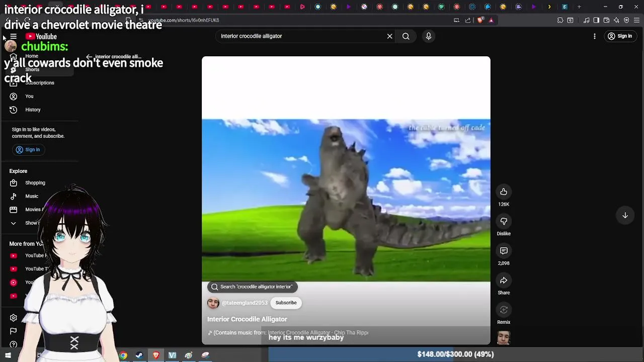Subscribe to @tateengland2053
The width and height of the screenshot is (644, 362).
tap(286, 303)
